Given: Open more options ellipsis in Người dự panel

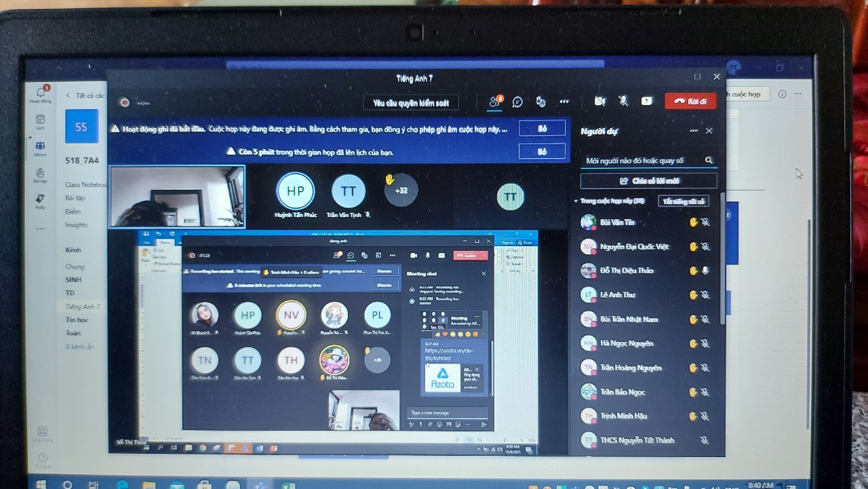Looking at the screenshot, I should tap(693, 131).
